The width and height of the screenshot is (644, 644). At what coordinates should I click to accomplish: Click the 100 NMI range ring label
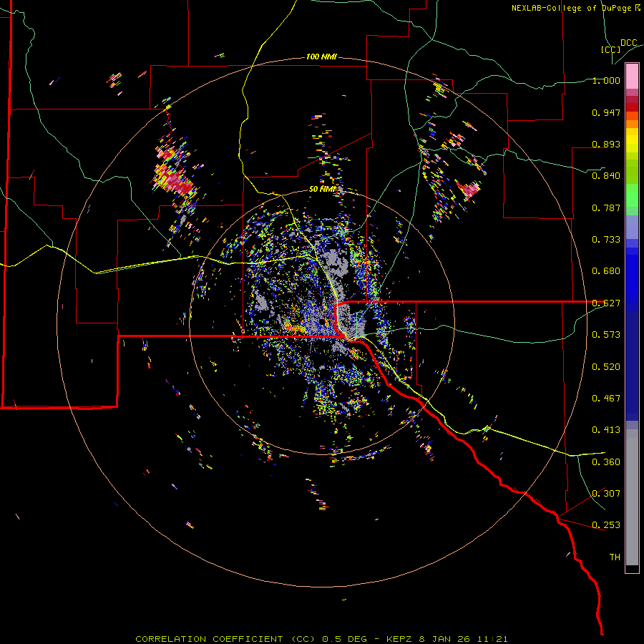point(321,57)
